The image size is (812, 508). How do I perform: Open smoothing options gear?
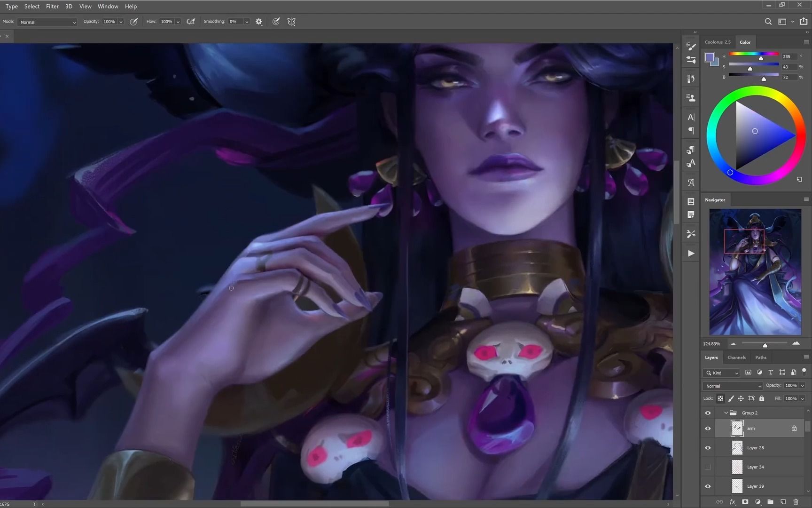point(259,22)
